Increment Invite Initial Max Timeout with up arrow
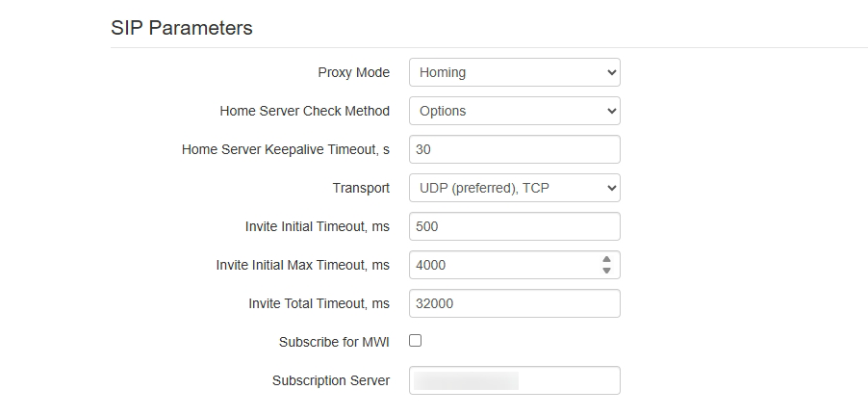868x416 pixels. click(606, 259)
